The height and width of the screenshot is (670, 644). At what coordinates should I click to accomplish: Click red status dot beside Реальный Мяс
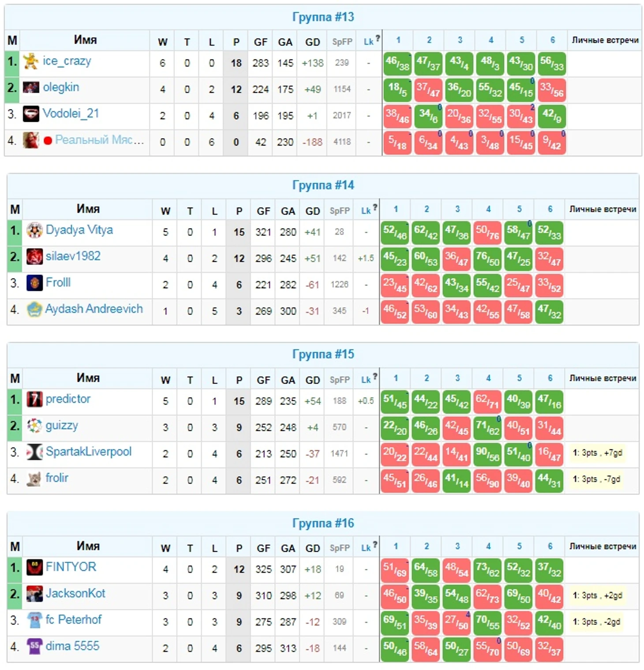pyautogui.click(x=48, y=140)
